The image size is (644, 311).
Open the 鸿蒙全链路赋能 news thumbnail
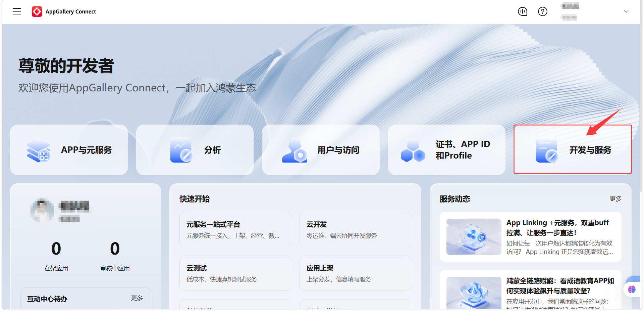coord(474,293)
